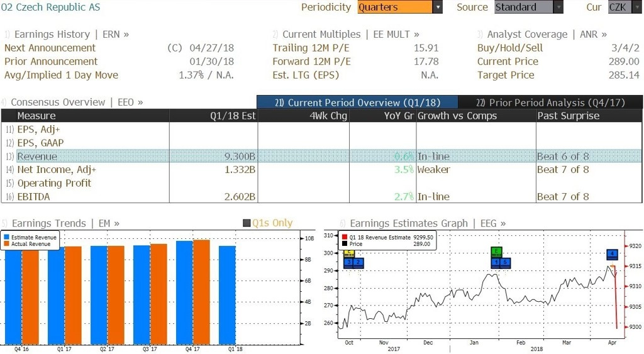This screenshot has width=644, height=354.
Task: Click Beat 7 of 8 in EBITDA row
Action: [563, 197]
